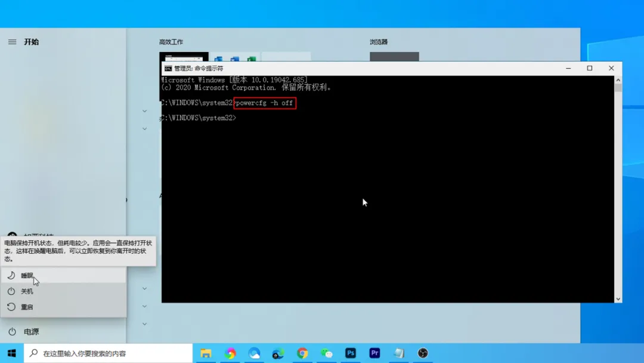Click 重启 to restart the computer
The width and height of the screenshot is (644, 363).
(27, 306)
